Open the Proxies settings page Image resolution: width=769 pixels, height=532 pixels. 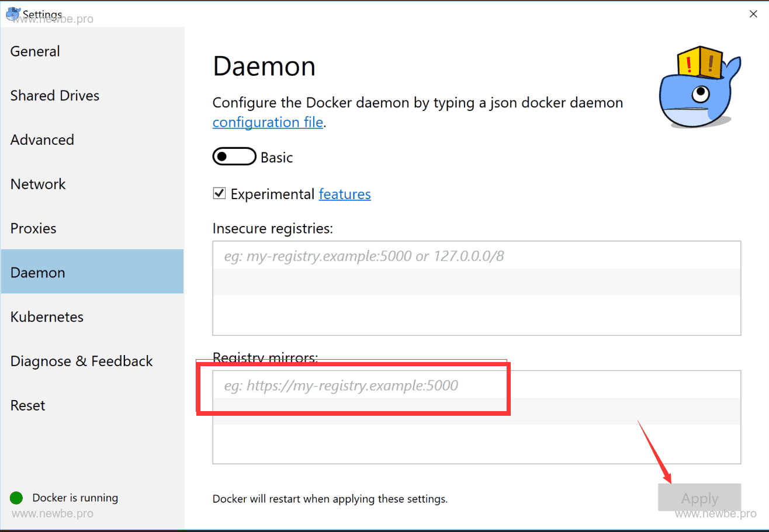(x=33, y=228)
